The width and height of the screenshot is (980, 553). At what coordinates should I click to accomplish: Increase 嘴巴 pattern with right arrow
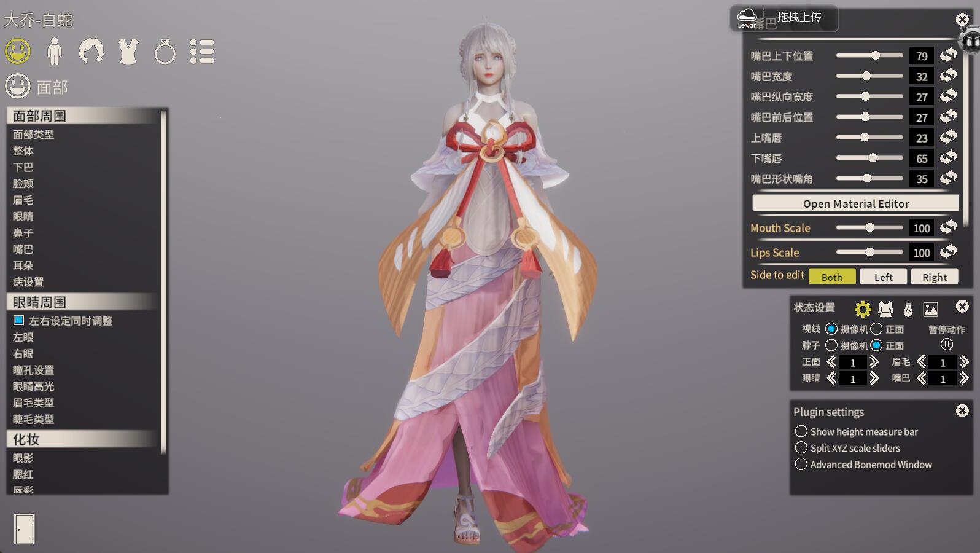(964, 378)
